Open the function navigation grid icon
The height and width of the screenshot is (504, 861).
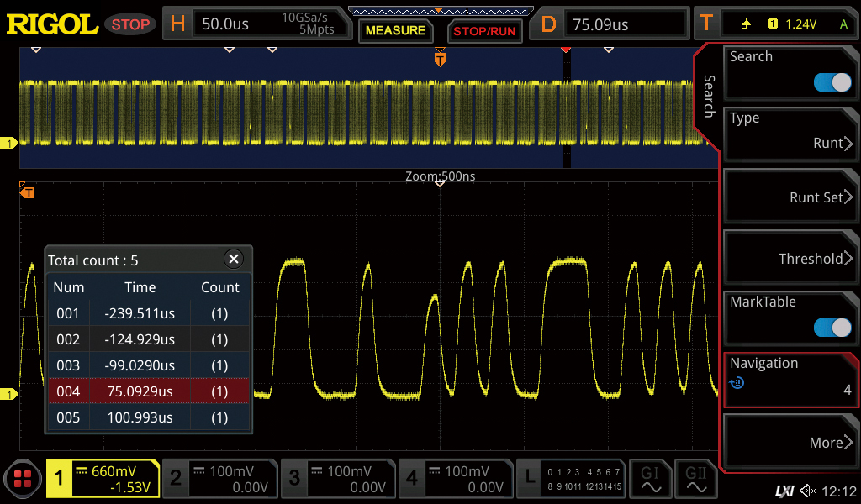[23, 480]
